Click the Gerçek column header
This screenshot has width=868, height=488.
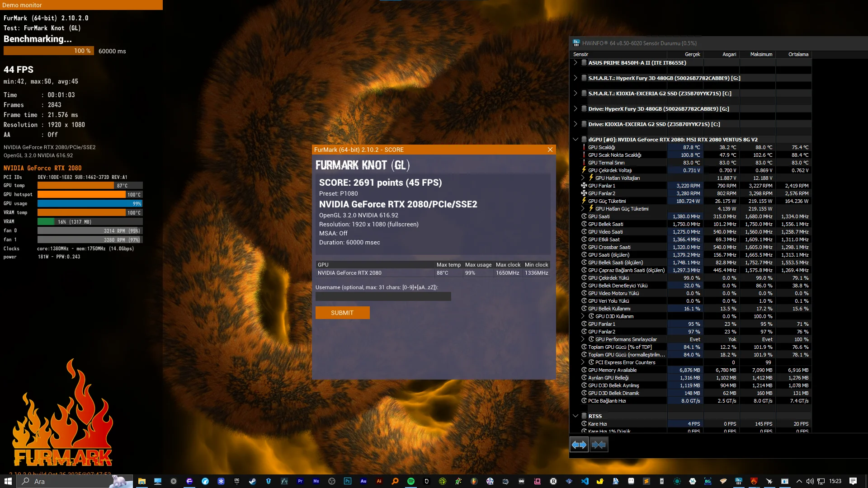685,54
